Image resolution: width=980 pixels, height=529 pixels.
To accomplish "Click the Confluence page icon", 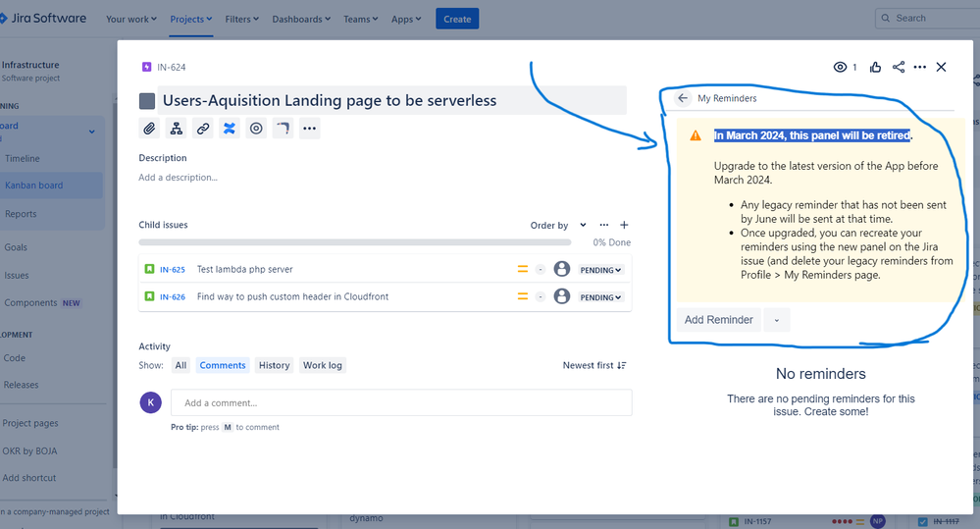I will (230, 129).
